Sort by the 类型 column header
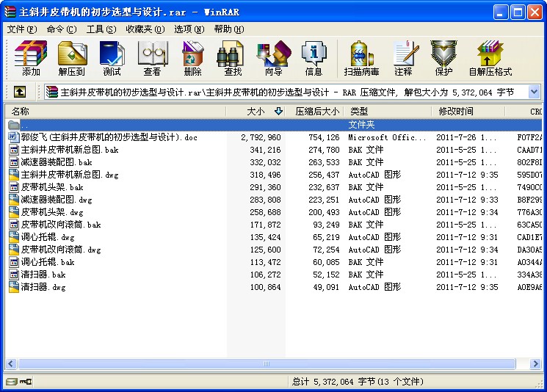The width and height of the screenshot is (547, 392). pos(388,112)
